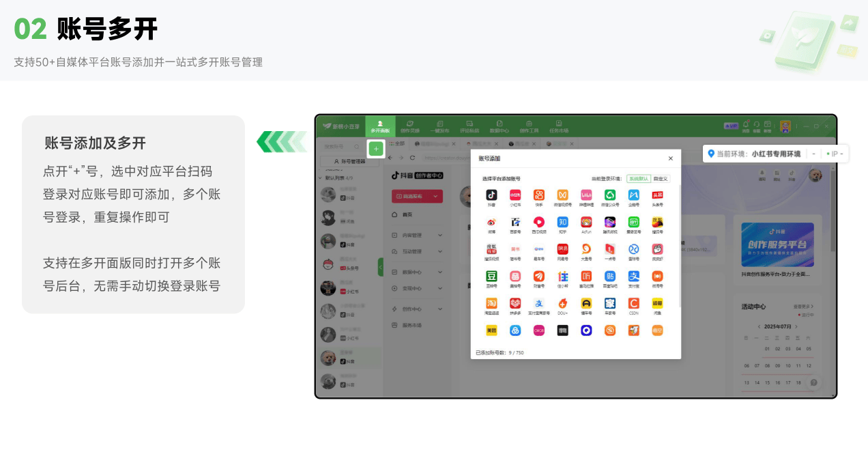Switch to 一键发布 top tab

(439, 126)
